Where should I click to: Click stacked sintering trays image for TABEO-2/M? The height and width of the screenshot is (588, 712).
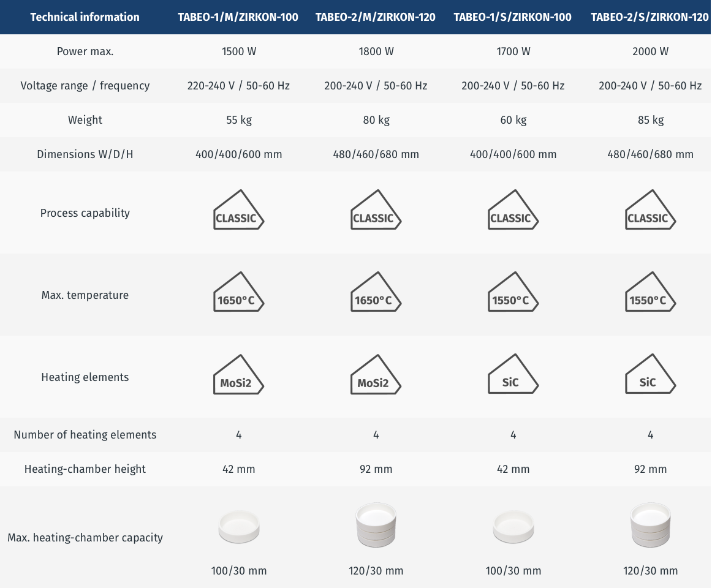(376, 524)
